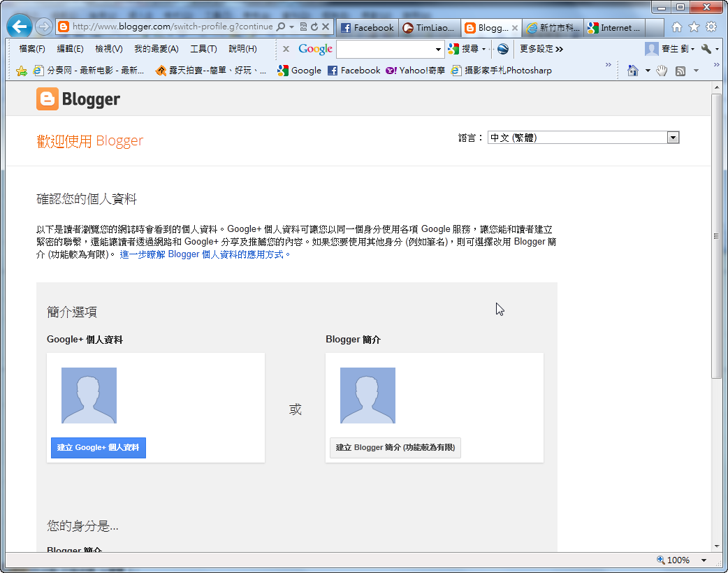Open the language dropdown 中文 (繁體)
Viewport: 728px width, 573px height.
pyautogui.click(x=583, y=138)
